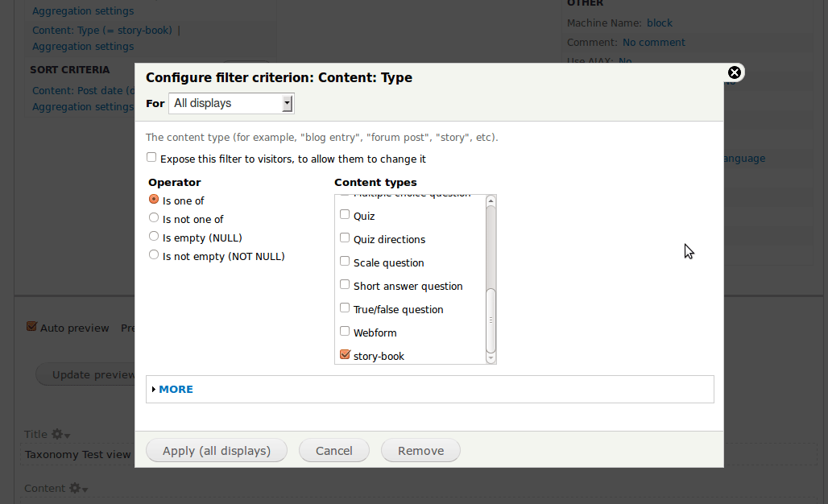The width and height of the screenshot is (828, 504).
Task: Check the Short answer question type
Action: pyautogui.click(x=345, y=284)
